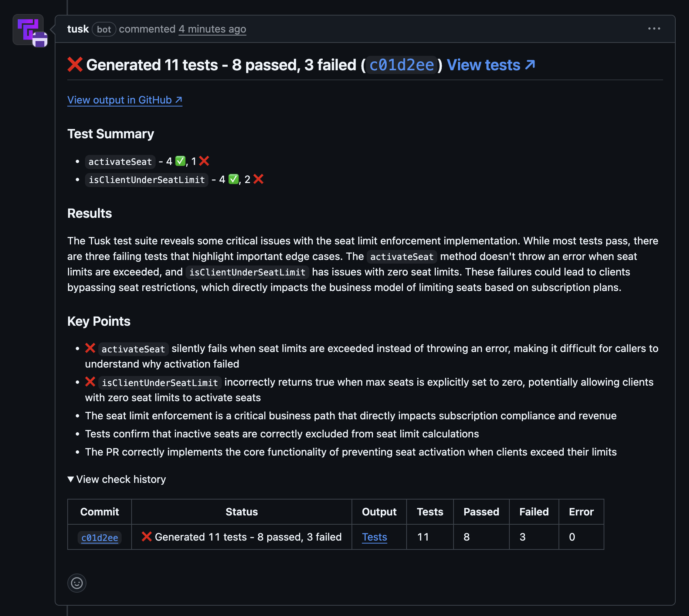Open commit c01d2ee from the history table
The image size is (689, 616).
(99, 537)
